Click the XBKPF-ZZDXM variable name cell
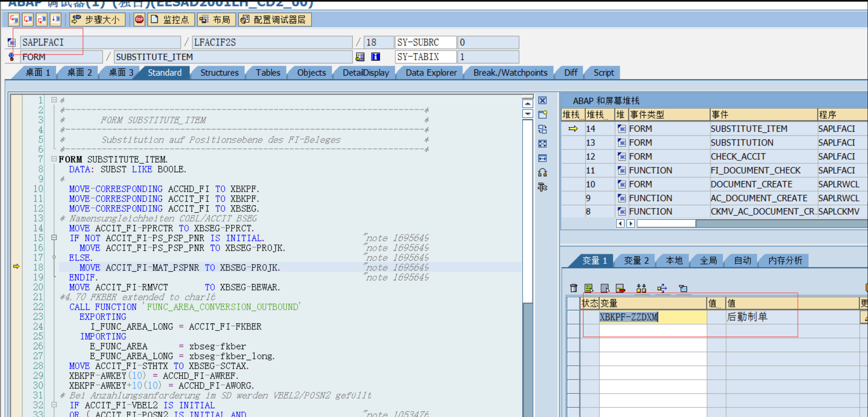 (653, 317)
